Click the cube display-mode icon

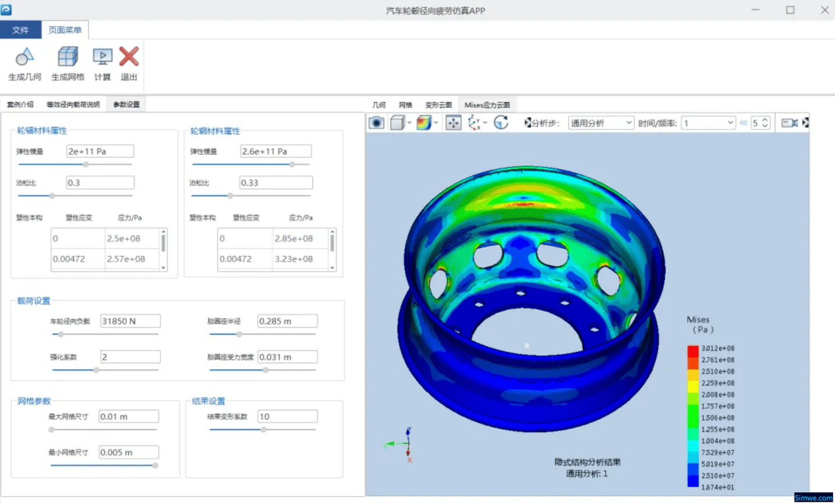tap(397, 123)
